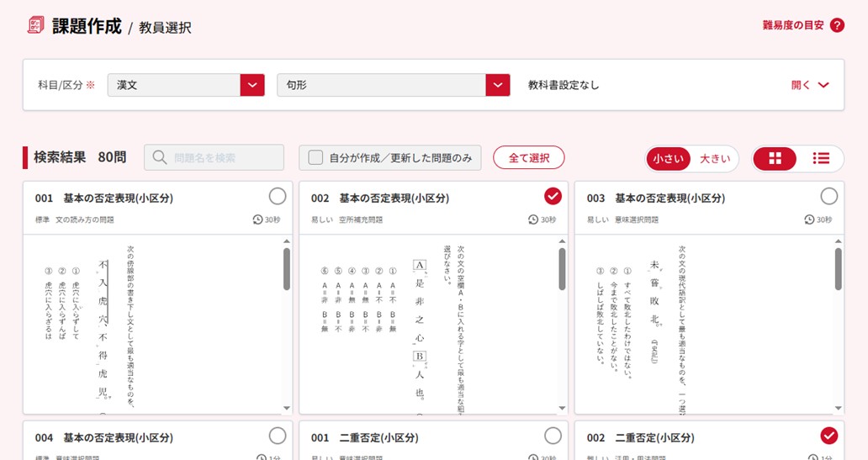Select question 004 基本の否定表現 radio circle

click(278, 436)
